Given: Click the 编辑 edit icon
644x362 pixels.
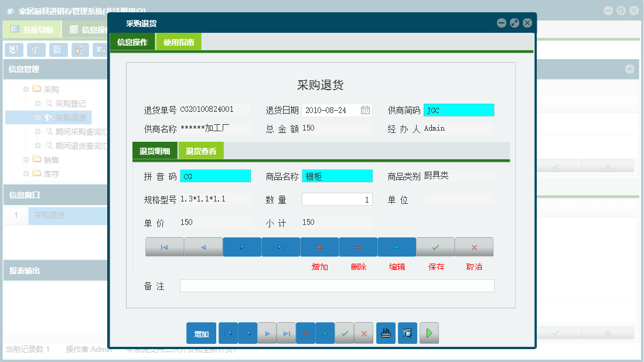Looking at the screenshot, I should (397, 247).
